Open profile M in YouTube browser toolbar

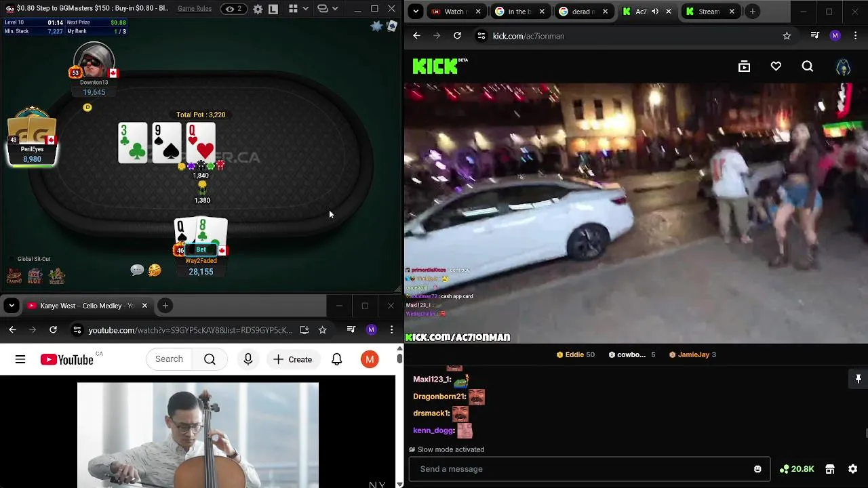(371, 330)
